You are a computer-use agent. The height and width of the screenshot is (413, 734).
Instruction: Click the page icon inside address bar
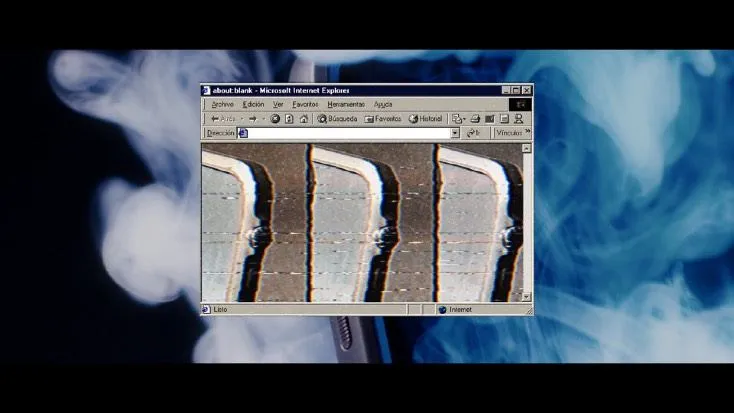tap(243, 133)
